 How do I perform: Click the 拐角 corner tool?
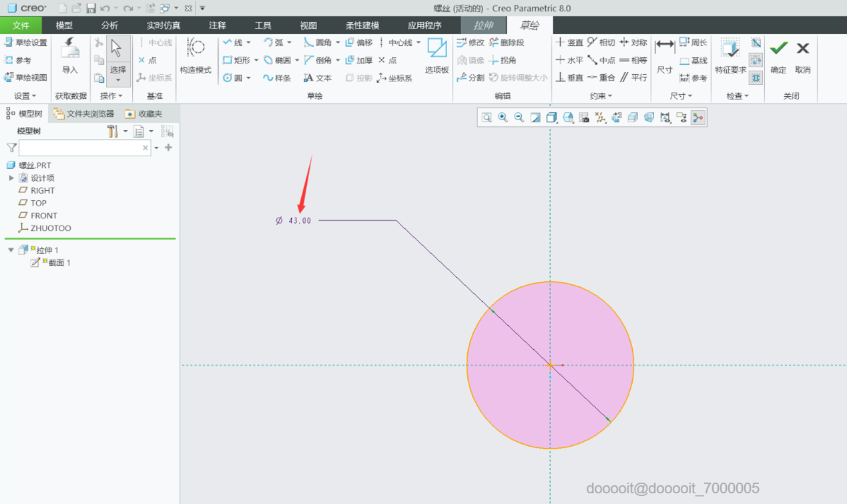tap(503, 60)
